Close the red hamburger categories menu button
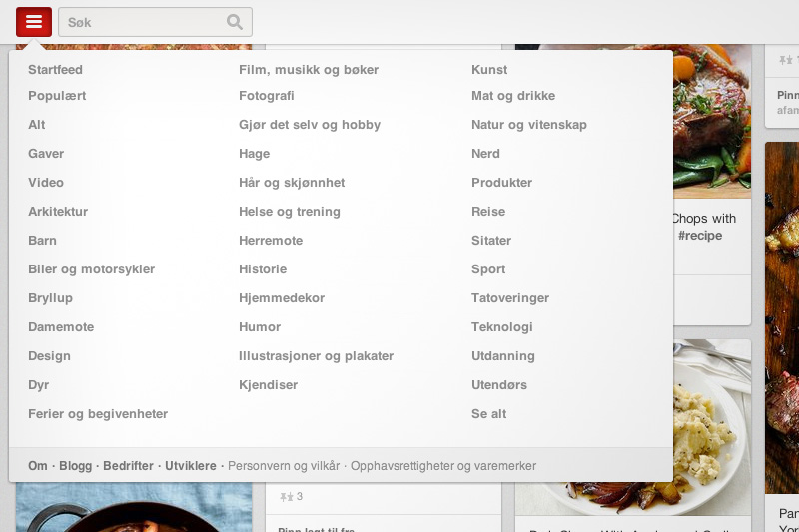This screenshot has height=532, width=799. pyautogui.click(x=34, y=22)
